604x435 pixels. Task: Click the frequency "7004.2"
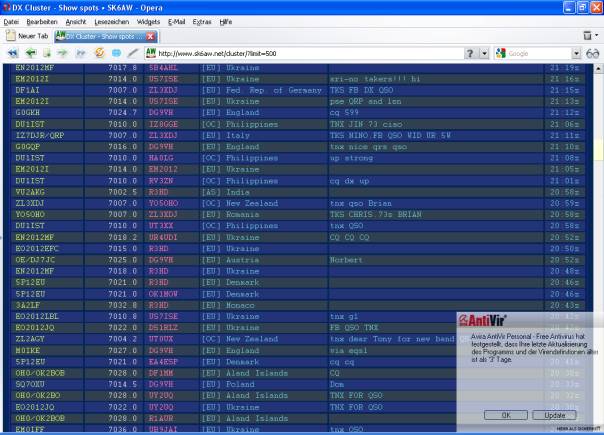point(122,339)
